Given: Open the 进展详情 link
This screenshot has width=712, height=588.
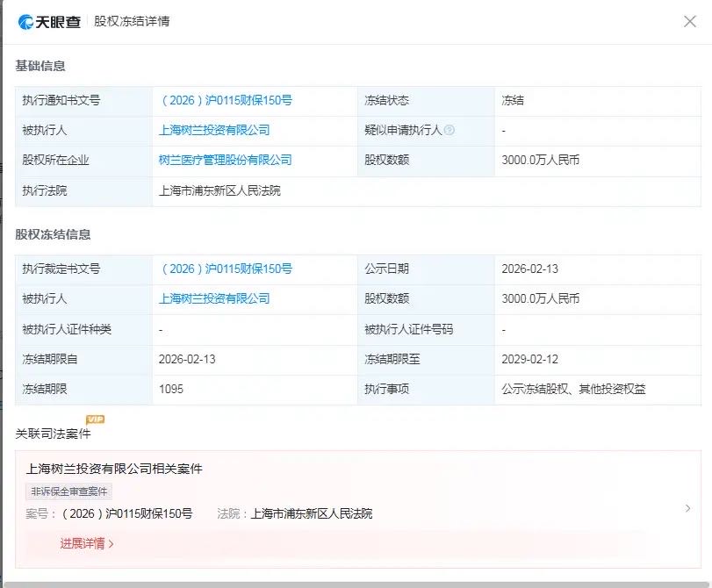Looking at the screenshot, I should pyautogui.click(x=87, y=543).
